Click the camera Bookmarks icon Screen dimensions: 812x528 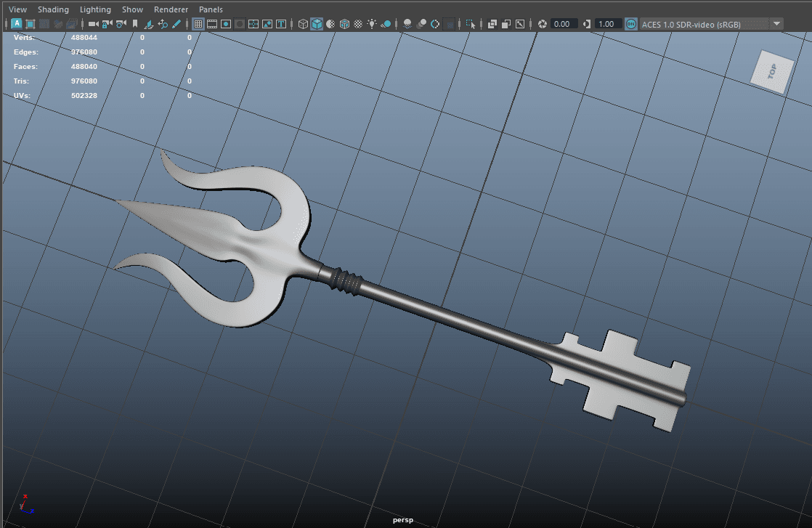(x=135, y=24)
